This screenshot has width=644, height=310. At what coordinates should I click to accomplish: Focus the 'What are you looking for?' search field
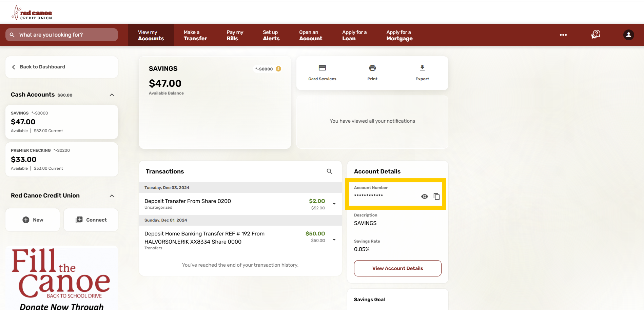[62, 35]
